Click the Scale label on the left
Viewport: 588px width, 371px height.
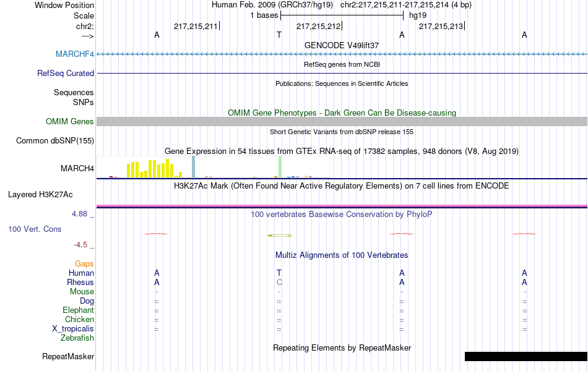point(84,15)
